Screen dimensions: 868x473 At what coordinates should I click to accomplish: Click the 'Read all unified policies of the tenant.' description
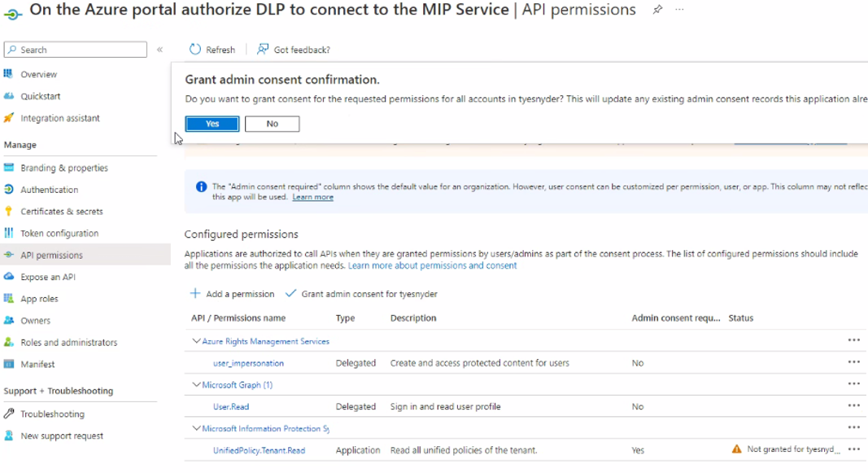(464, 450)
